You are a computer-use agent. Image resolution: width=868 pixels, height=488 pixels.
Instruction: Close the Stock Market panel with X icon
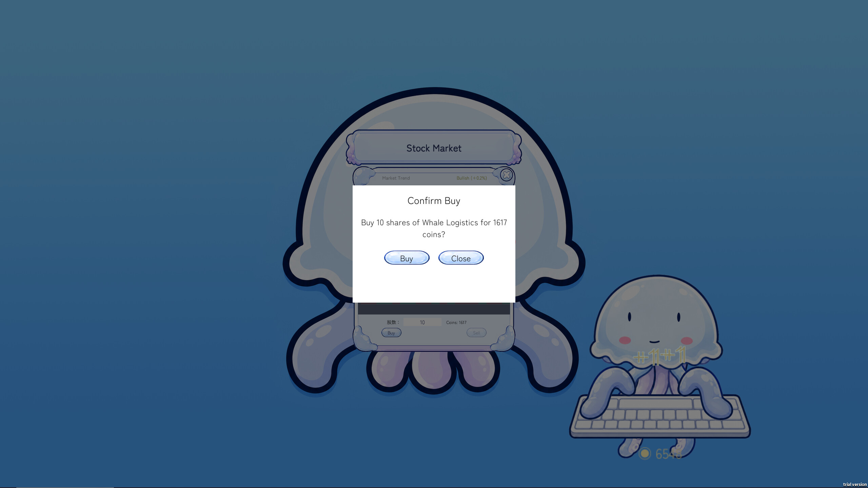point(507,175)
